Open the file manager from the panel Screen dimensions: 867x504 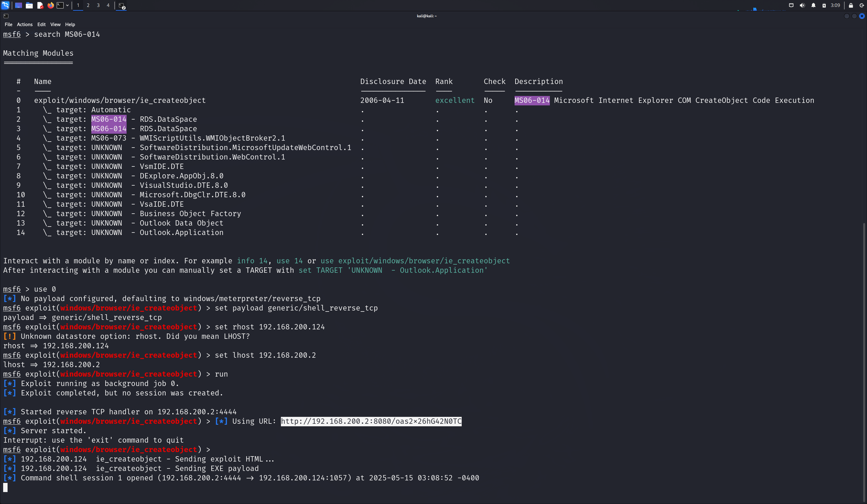pos(29,5)
